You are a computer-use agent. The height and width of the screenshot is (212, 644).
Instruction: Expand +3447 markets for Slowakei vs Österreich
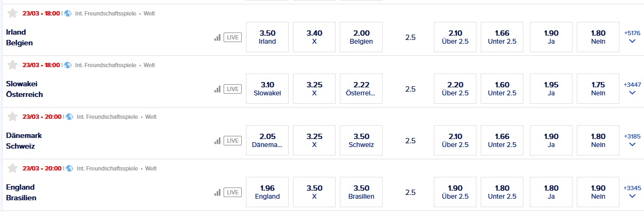click(x=632, y=88)
